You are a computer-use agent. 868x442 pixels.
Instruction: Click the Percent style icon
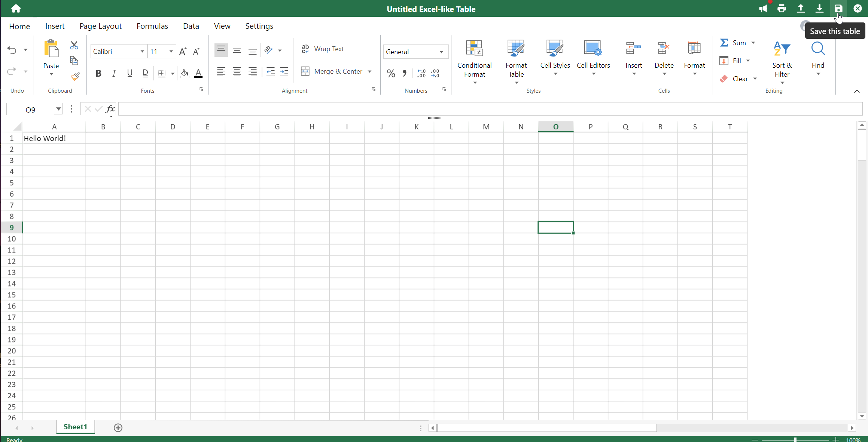[391, 73]
